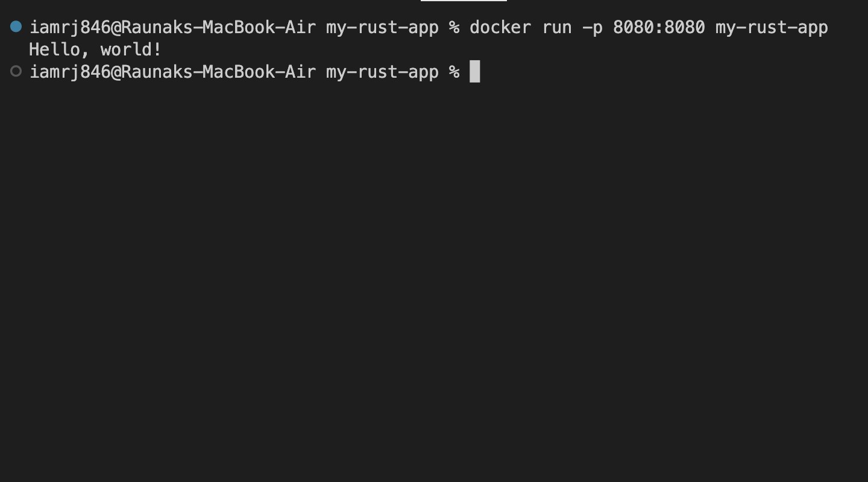Click the my-rust-app image name ending the docker command
The height and width of the screenshot is (482, 868).
point(772,28)
